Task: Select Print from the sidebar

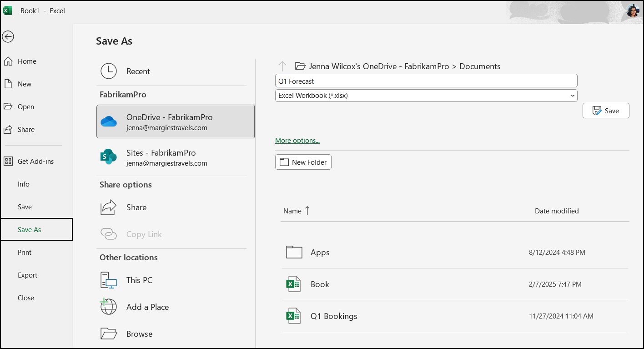Action: pyautogui.click(x=24, y=252)
